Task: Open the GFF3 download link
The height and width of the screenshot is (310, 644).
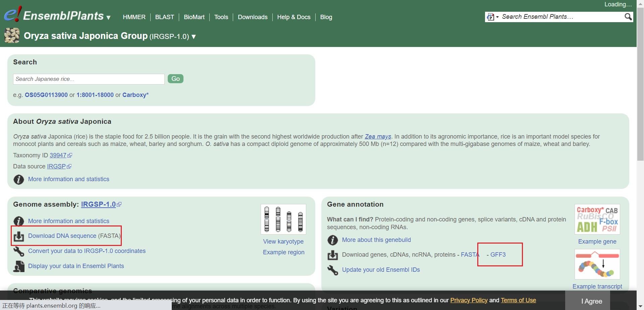Action: tap(498, 255)
